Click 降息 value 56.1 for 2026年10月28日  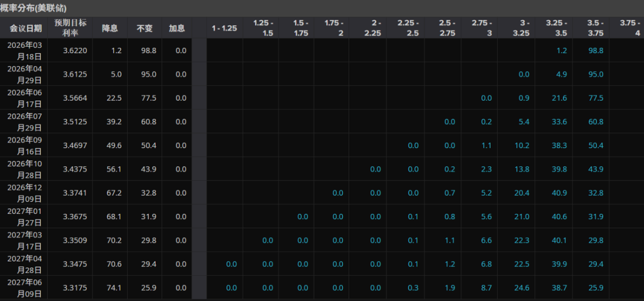click(114, 170)
